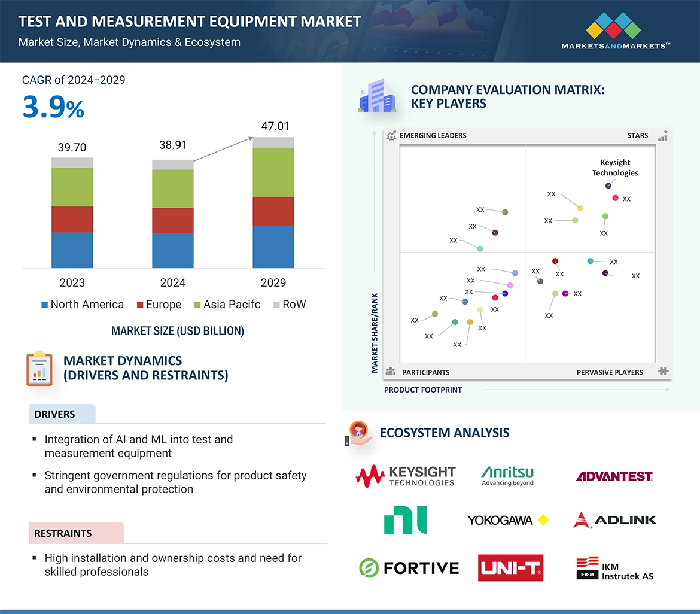The height and width of the screenshot is (614, 700).
Task: Select the Anritsu logo
Action: tap(507, 476)
